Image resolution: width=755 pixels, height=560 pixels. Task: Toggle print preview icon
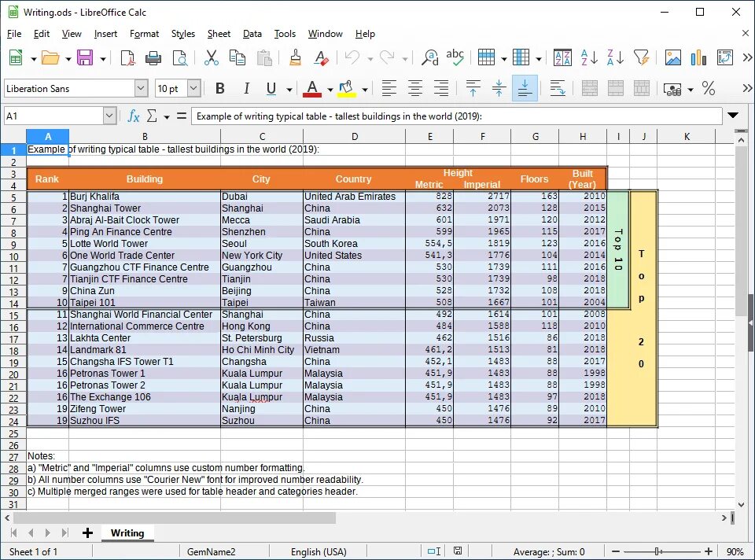179,58
